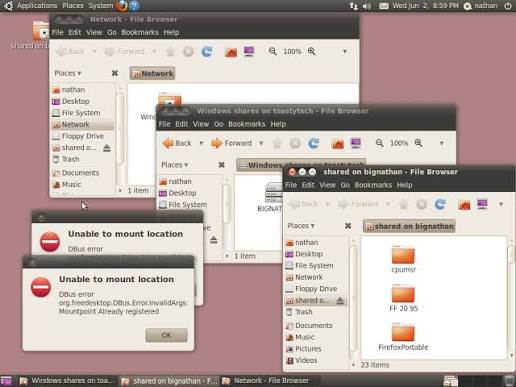Open Forward history dropdown in Windows shares window
Viewport: 516px width, 387px height.
tap(261, 143)
